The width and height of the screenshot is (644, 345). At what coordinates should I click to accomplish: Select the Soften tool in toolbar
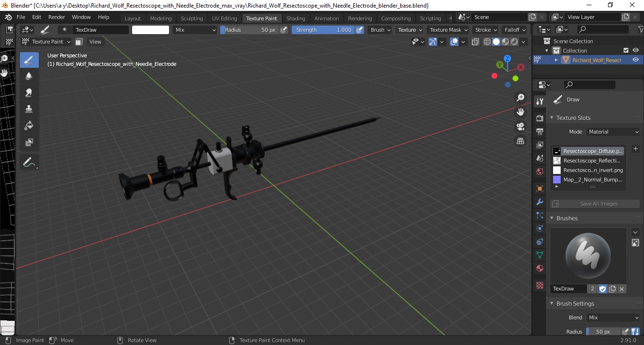[x=29, y=76]
